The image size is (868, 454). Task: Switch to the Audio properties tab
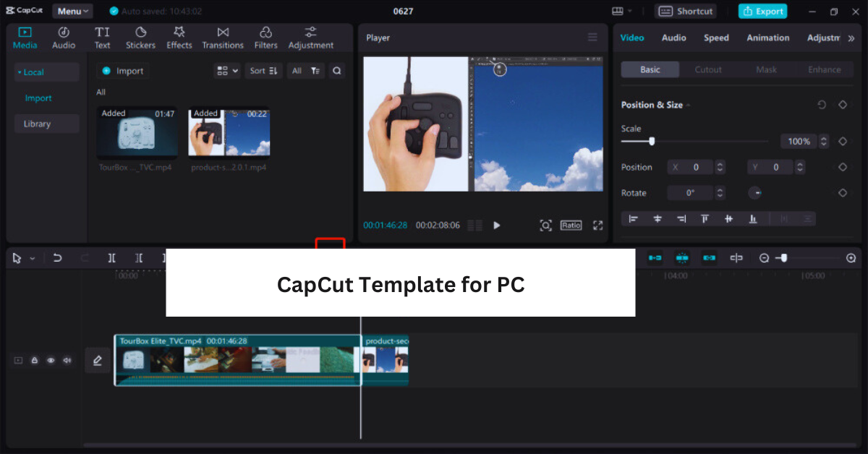click(x=674, y=38)
